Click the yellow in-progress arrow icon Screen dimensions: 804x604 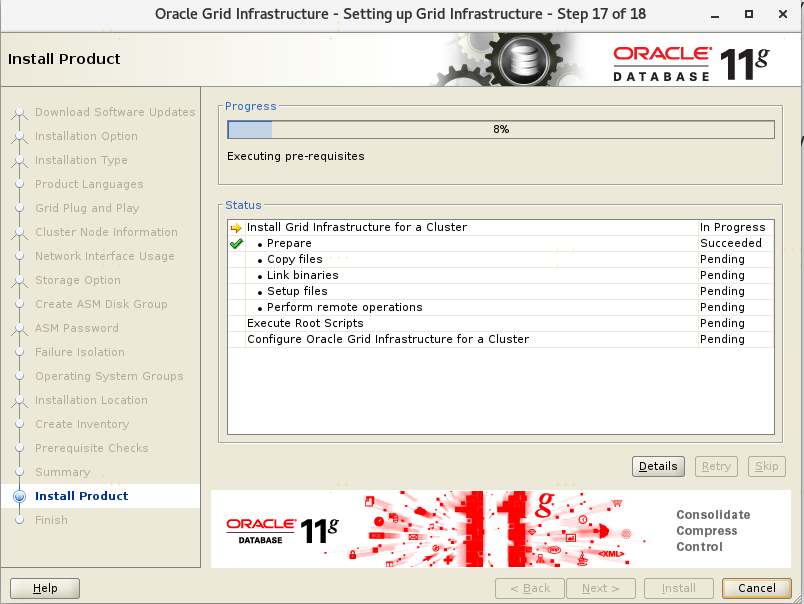tap(236, 228)
